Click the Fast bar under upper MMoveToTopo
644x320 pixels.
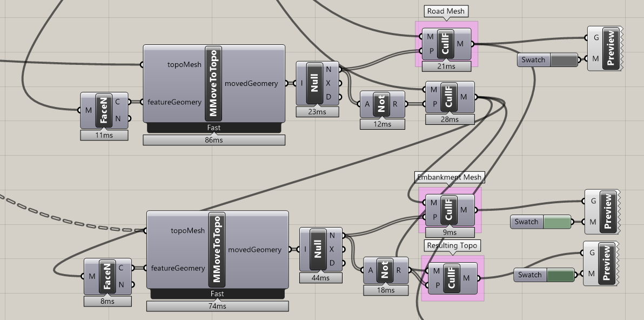(213, 128)
